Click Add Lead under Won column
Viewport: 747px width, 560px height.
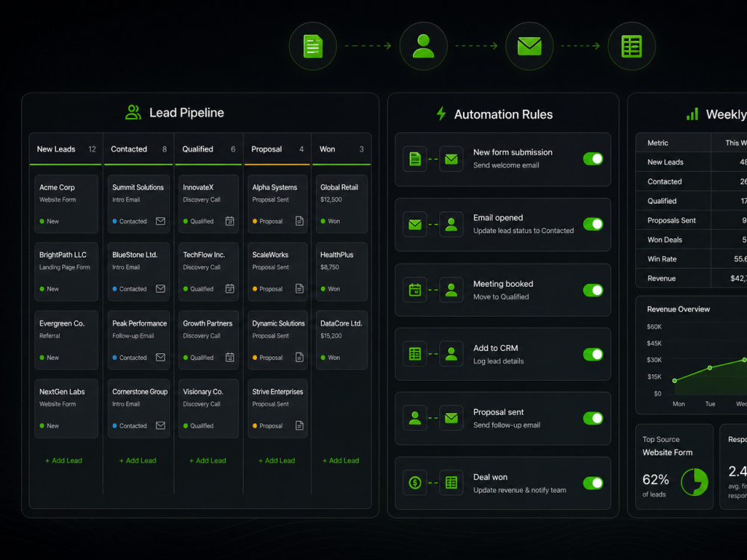tap(341, 461)
